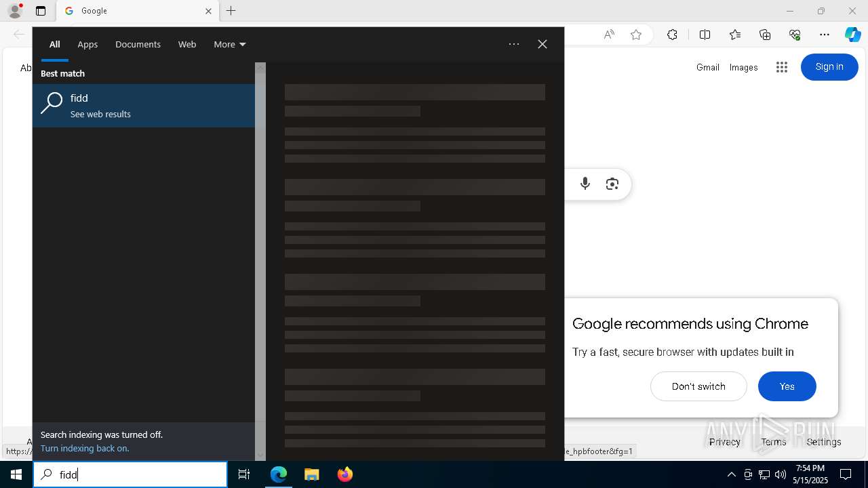This screenshot has height=488, width=868.
Task: Open the Gmail link on Google
Action: click(708, 67)
